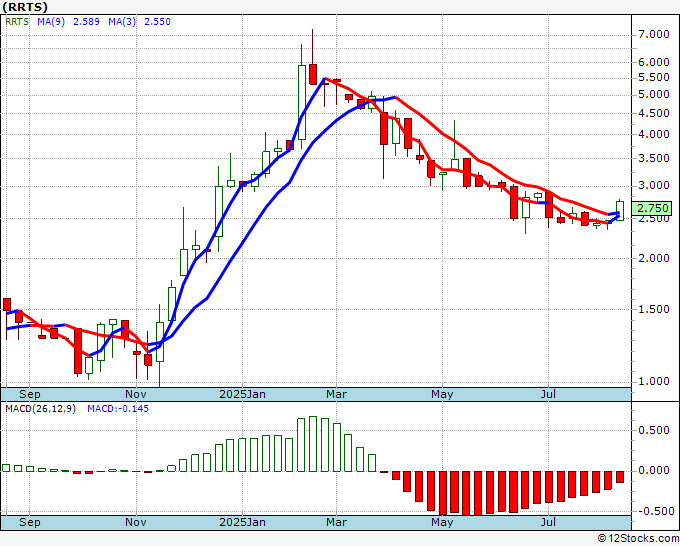Click May on the MACD panel date axis
Viewport: 680px width, 546px height.
pos(442,522)
